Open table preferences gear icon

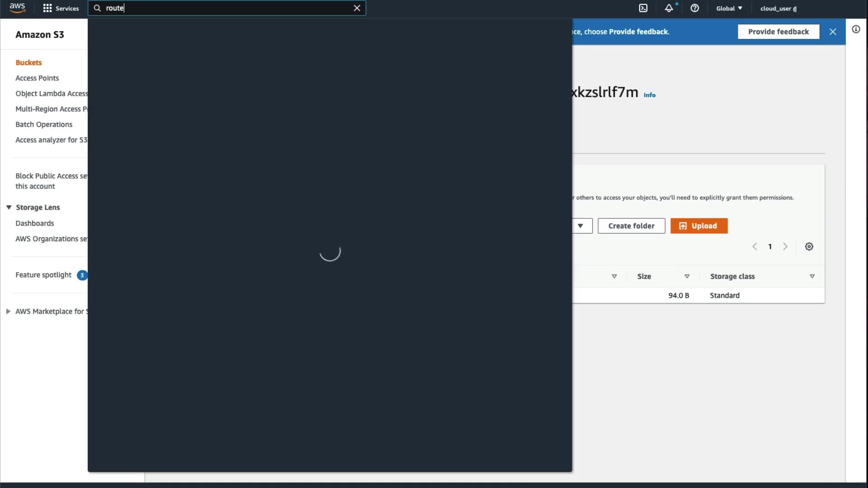[809, 247]
